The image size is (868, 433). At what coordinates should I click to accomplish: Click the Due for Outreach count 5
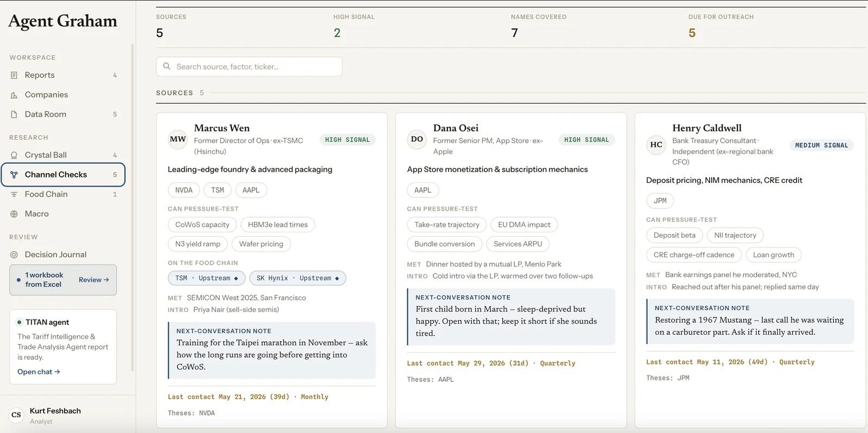(692, 33)
